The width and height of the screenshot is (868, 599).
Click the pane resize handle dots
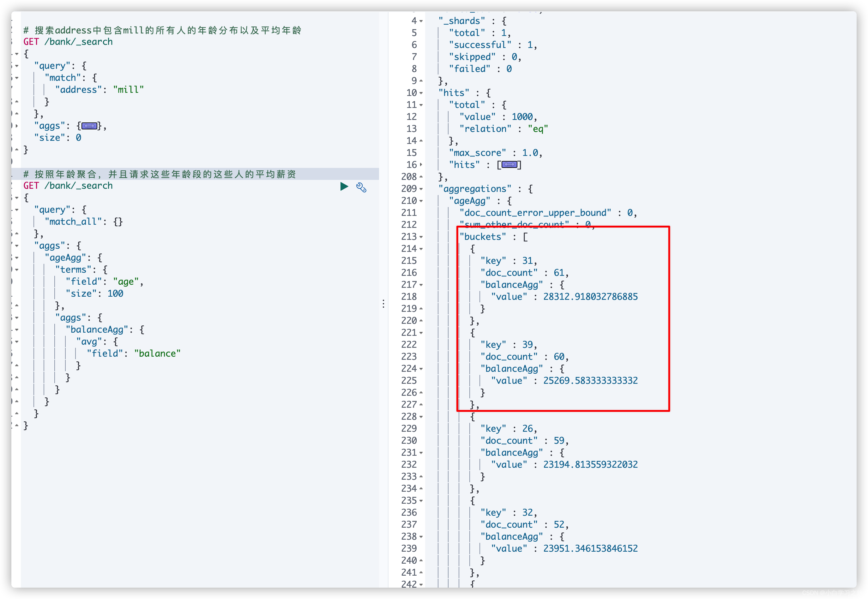pos(383,304)
